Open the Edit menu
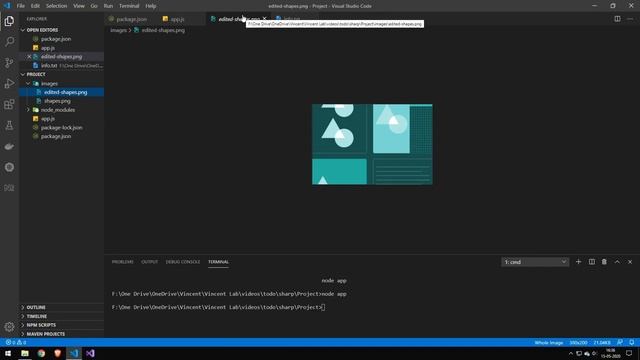The height and width of the screenshot is (360, 640). pos(35,6)
